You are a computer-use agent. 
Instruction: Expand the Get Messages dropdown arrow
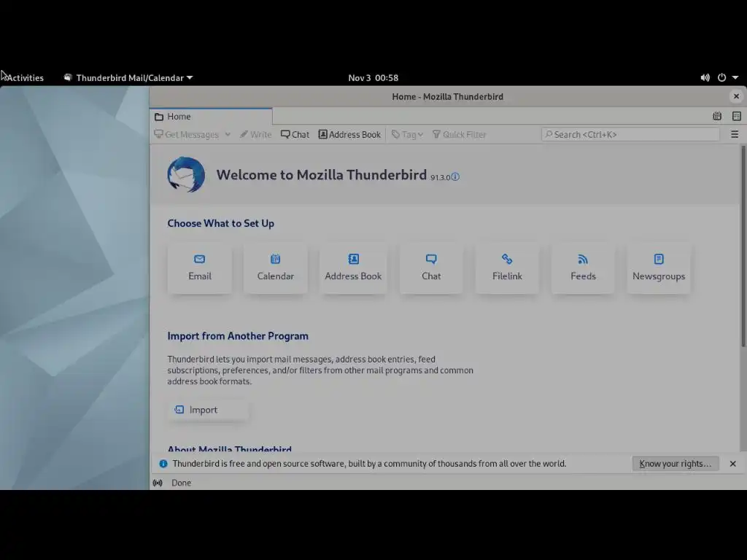(x=228, y=135)
